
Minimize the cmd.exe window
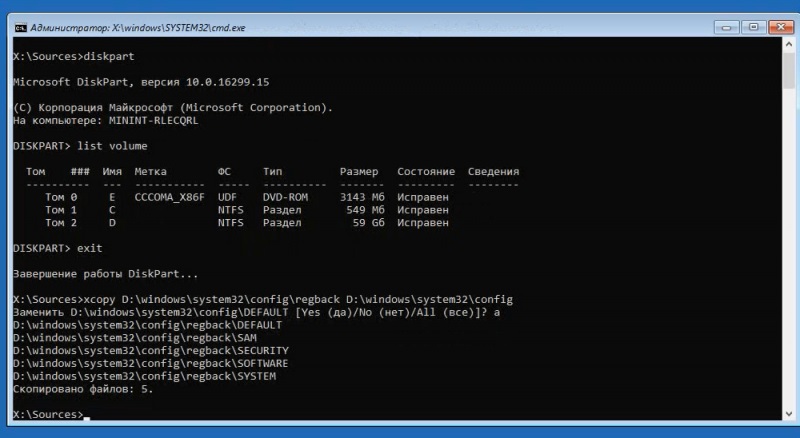coord(727,27)
